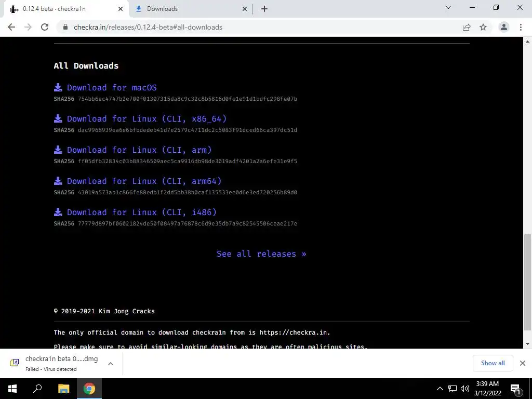Open Download for Linux (CLI, x86_64)
This screenshot has width=532, height=399.
(x=147, y=119)
